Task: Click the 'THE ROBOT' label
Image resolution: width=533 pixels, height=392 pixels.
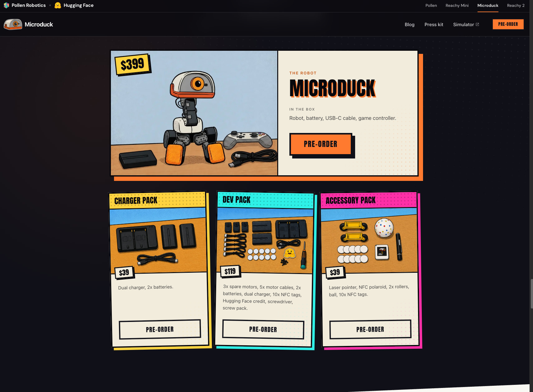Action: (303, 73)
